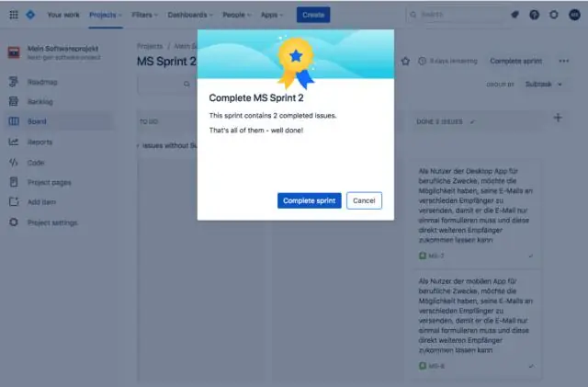
Task: Click the Roadmap sidebar icon
Action: pos(14,82)
